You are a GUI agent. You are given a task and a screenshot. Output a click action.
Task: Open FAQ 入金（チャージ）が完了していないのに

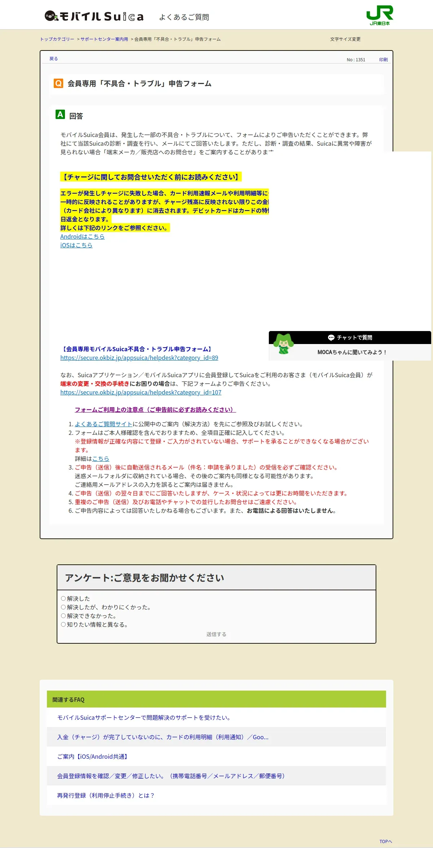coord(163,737)
